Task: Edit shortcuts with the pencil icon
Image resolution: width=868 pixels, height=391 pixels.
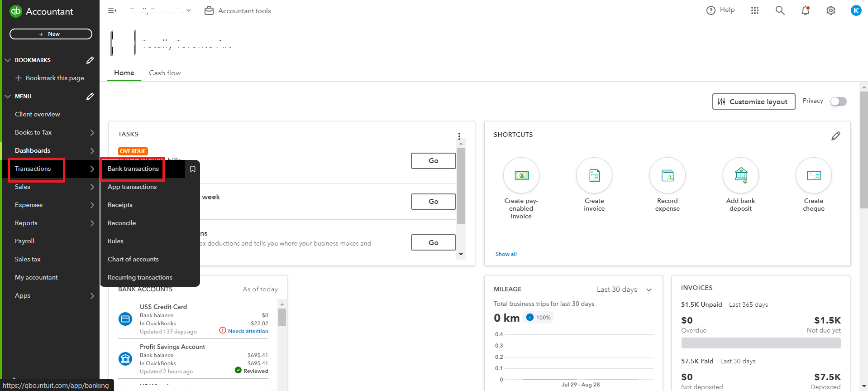Action: [x=835, y=136]
